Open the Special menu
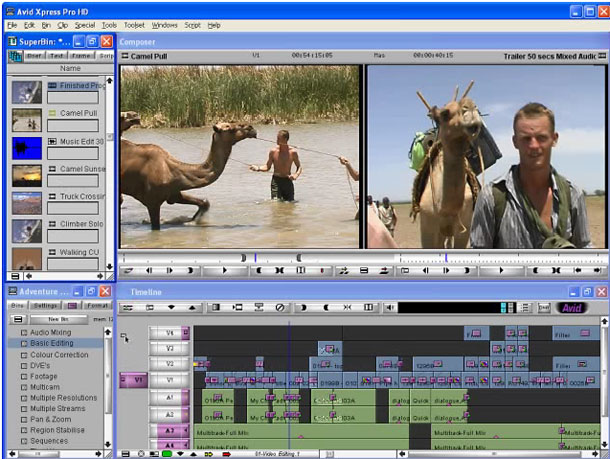This screenshot has height=459, width=610. [x=85, y=25]
